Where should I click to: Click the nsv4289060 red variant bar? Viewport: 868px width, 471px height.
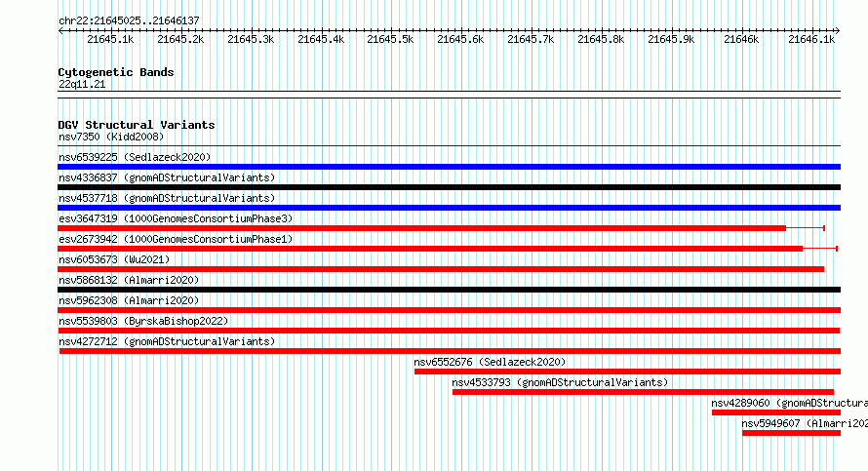coord(776,412)
